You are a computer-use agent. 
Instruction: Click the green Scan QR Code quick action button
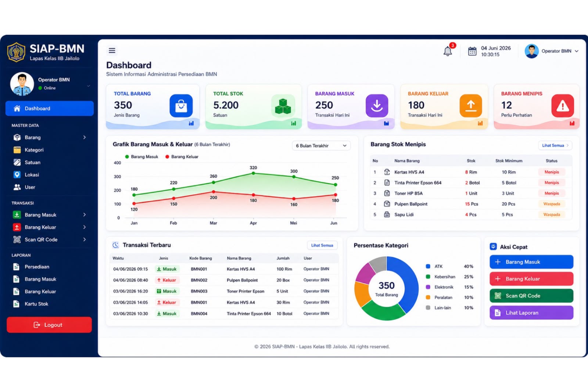tap(531, 296)
